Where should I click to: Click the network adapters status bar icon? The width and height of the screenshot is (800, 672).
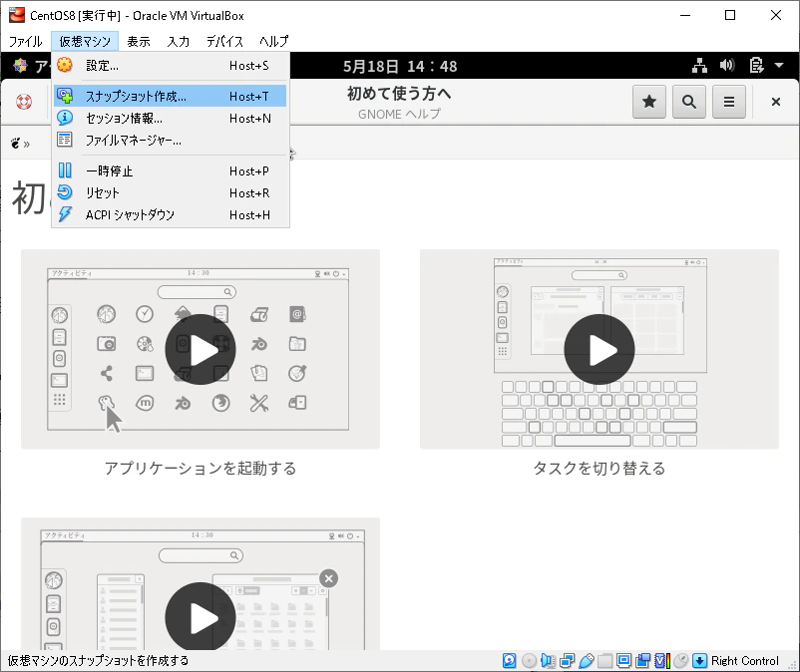click(x=567, y=661)
